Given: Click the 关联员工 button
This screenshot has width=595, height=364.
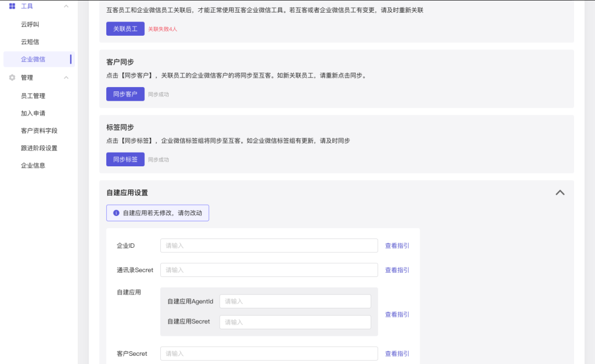Looking at the screenshot, I should tap(125, 29).
